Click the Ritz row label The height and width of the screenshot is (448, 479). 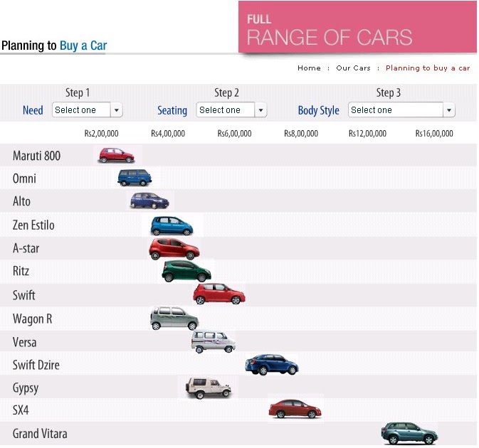click(21, 271)
